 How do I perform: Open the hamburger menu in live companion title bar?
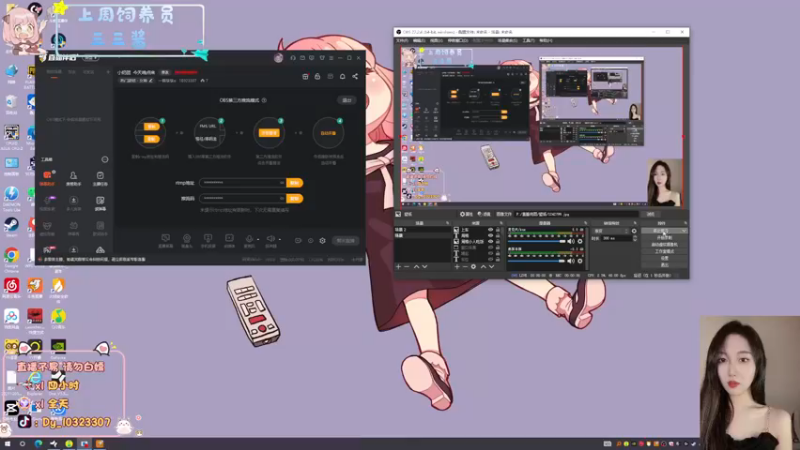[331, 58]
